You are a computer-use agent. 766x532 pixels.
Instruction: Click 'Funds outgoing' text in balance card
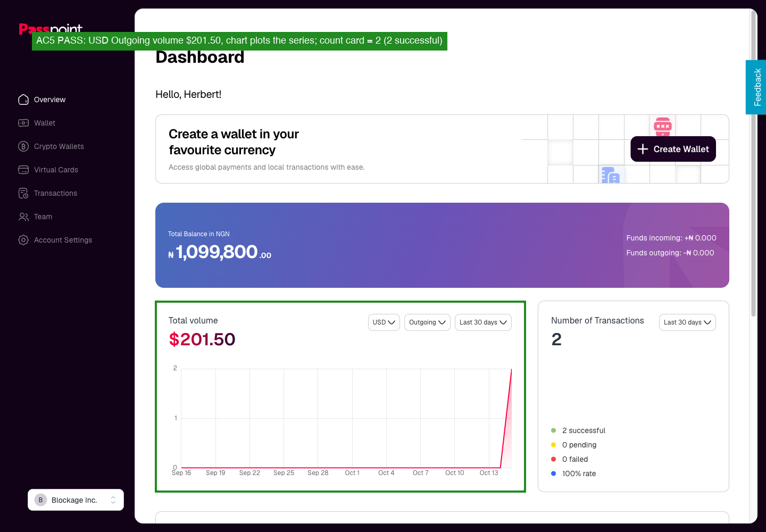[670, 253]
